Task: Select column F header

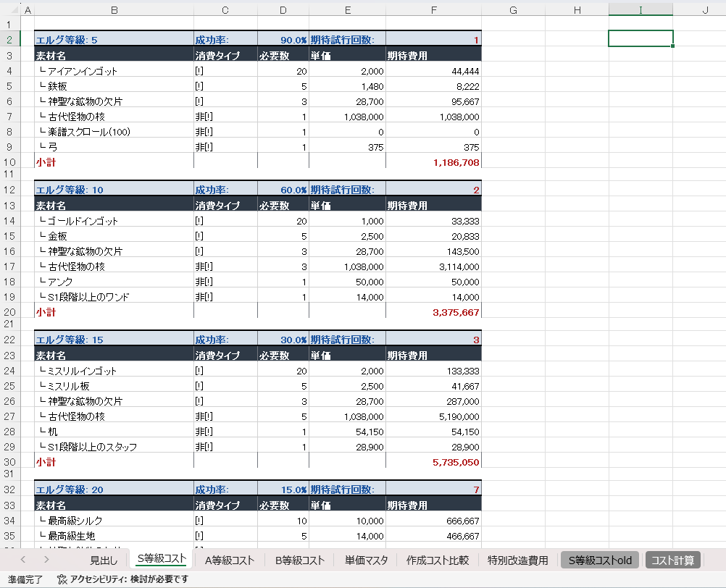Action: coord(433,10)
